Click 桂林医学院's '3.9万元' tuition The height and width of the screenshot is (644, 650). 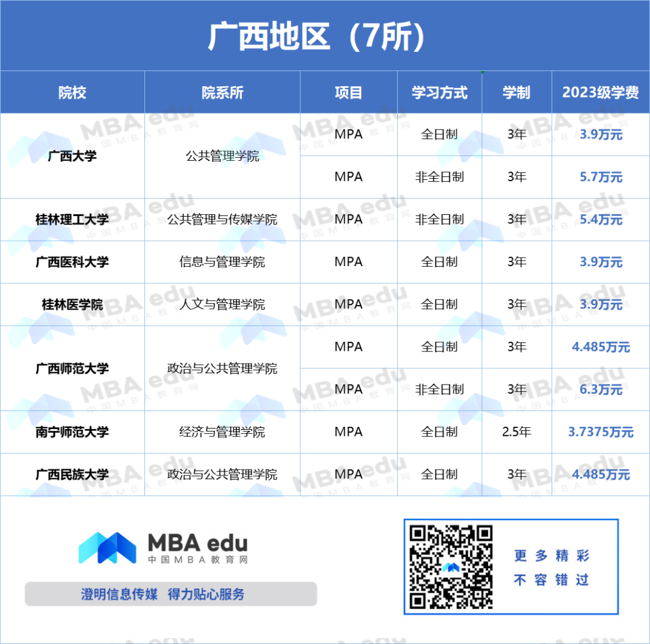[601, 305]
